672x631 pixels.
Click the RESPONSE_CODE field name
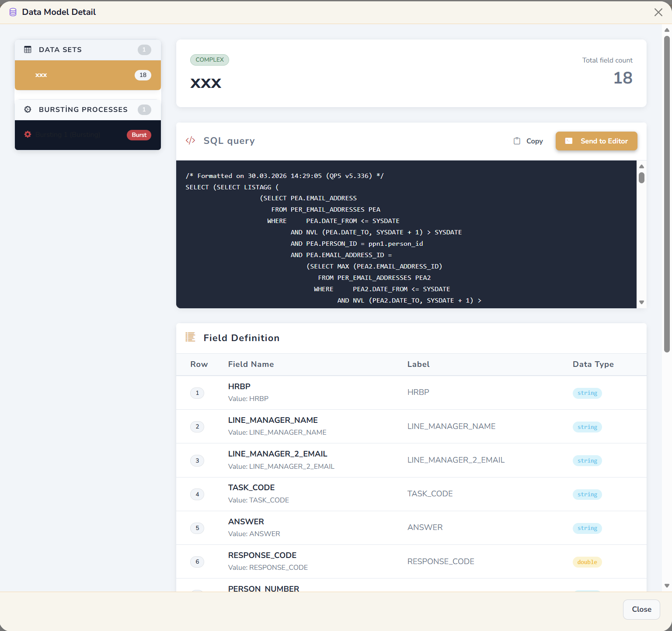[x=262, y=555]
